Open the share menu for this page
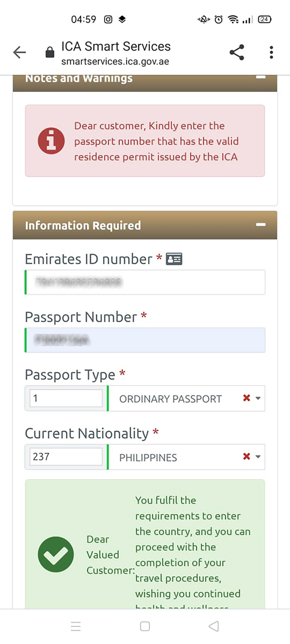Image resolution: width=290 pixels, height=644 pixels. click(237, 52)
